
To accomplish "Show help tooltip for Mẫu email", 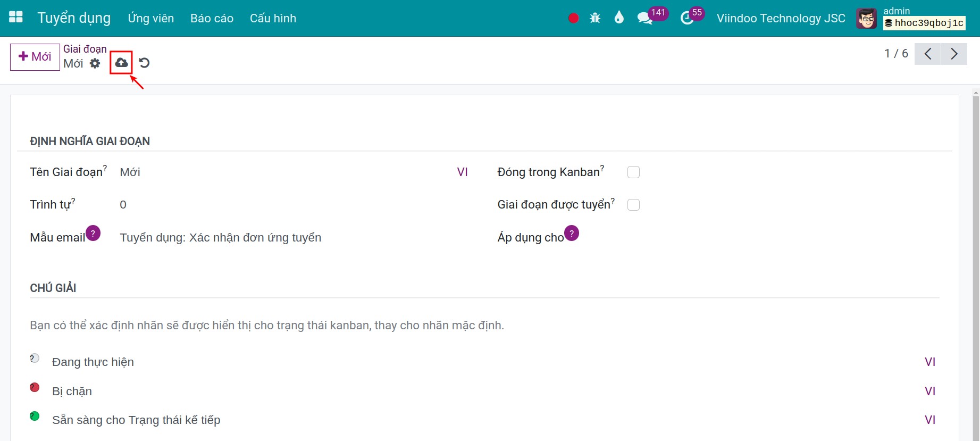I will 93,233.
